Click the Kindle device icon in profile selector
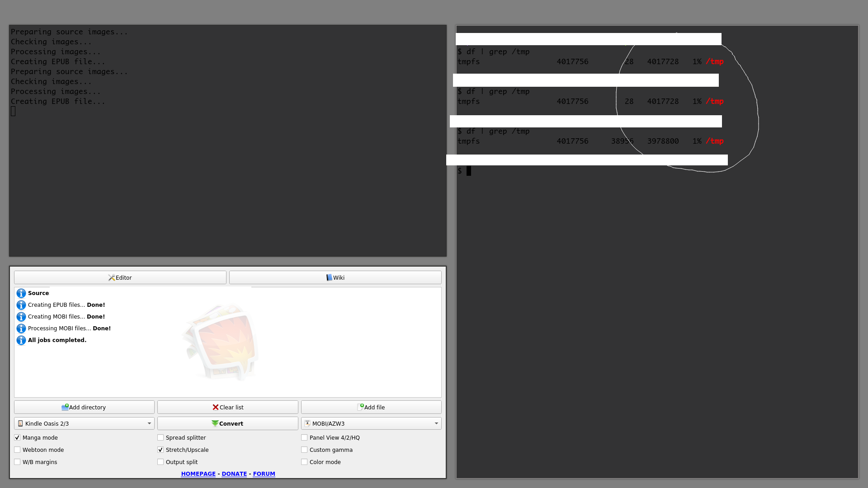Screen dimensions: 868x488 tap(20, 423)
